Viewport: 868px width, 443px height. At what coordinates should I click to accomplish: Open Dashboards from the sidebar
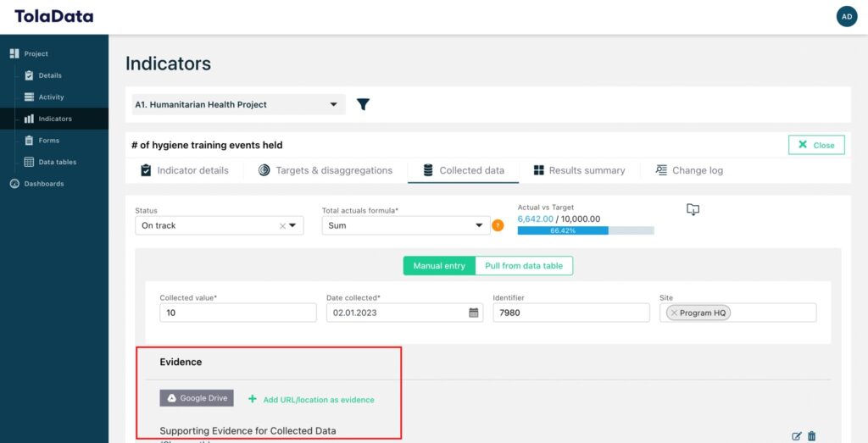tap(44, 184)
